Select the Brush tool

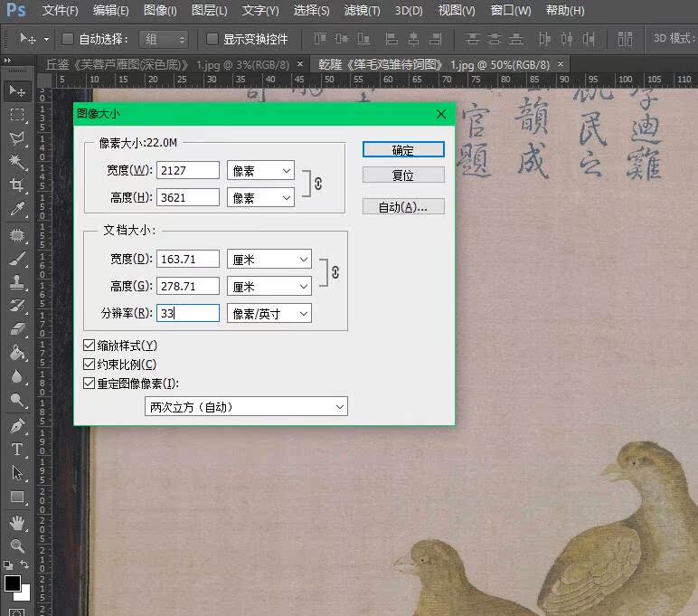[x=17, y=259]
